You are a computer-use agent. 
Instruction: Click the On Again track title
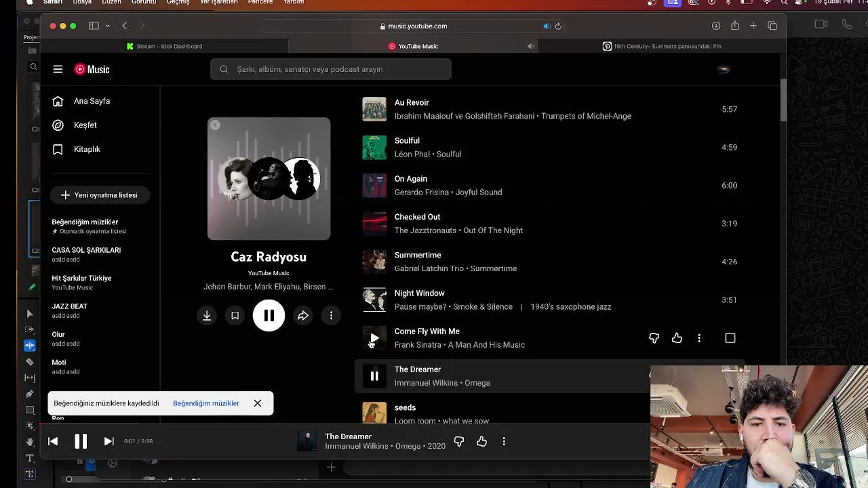click(411, 179)
